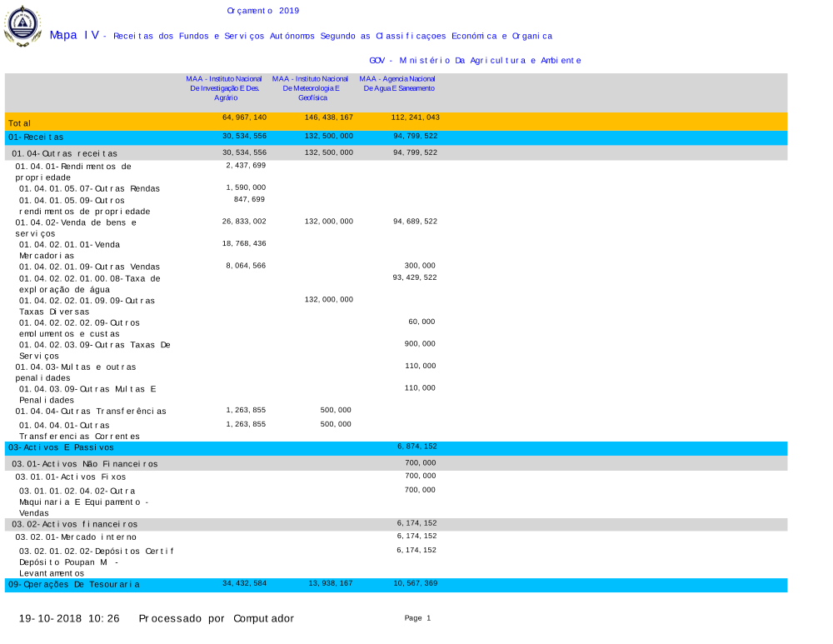Click the "03.02-Activos financeiros" row label
Viewport: 833px width, 644px height.
click(x=75, y=524)
